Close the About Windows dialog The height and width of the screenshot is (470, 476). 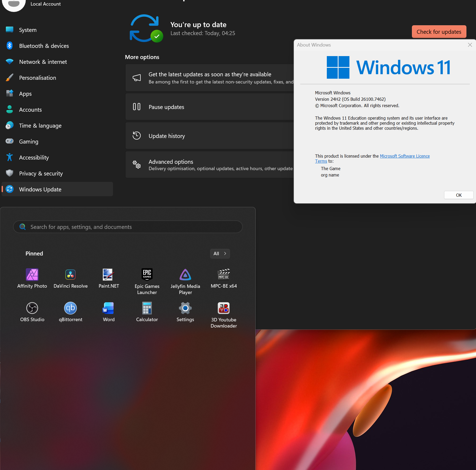point(470,45)
